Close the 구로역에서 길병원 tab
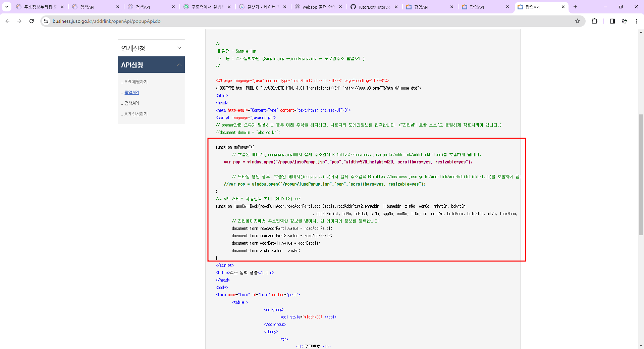 click(229, 7)
